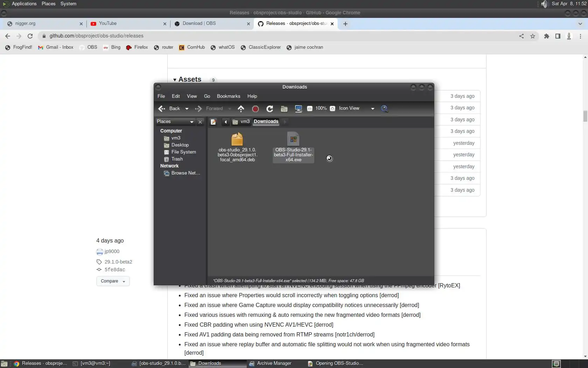Click vm3 in the path bar
Image resolution: width=588 pixels, height=368 pixels.
[x=241, y=122]
